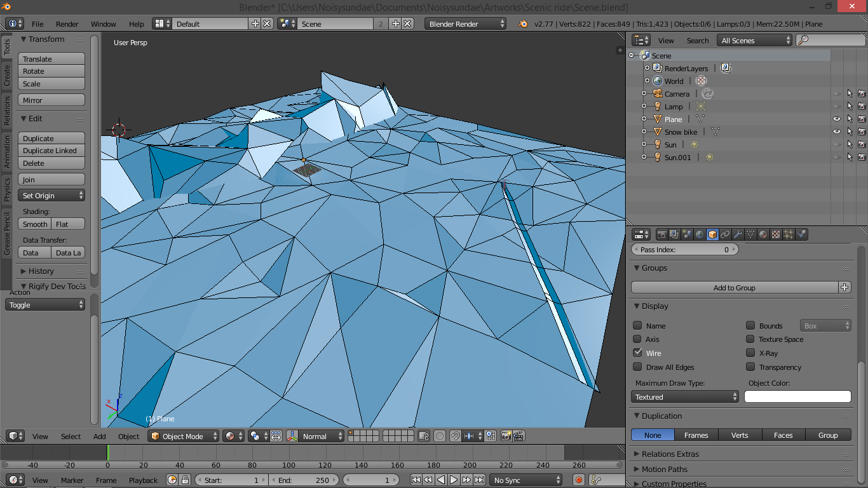This screenshot has width=868, height=488.
Task: Open the Set Origin dropdown
Action: point(51,196)
